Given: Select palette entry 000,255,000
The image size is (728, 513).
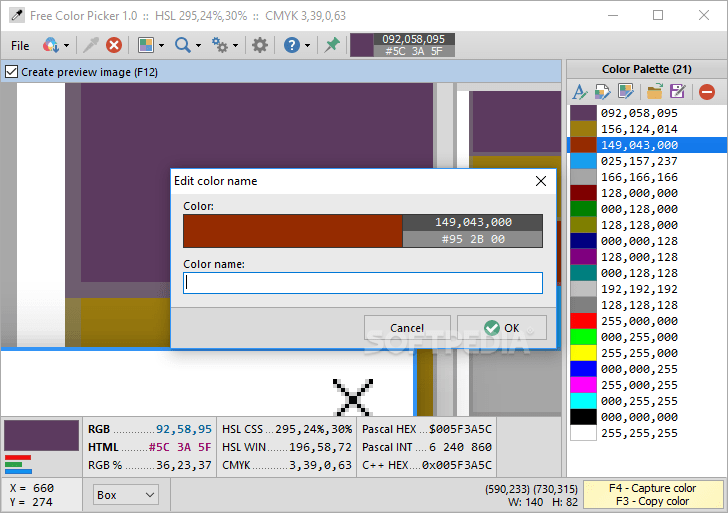Looking at the screenshot, I should 648,337.
